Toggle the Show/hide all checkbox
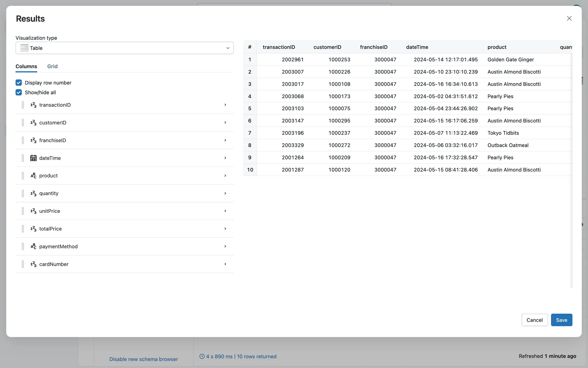The width and height of the screenshot is (588, 368). coord(19,93)
